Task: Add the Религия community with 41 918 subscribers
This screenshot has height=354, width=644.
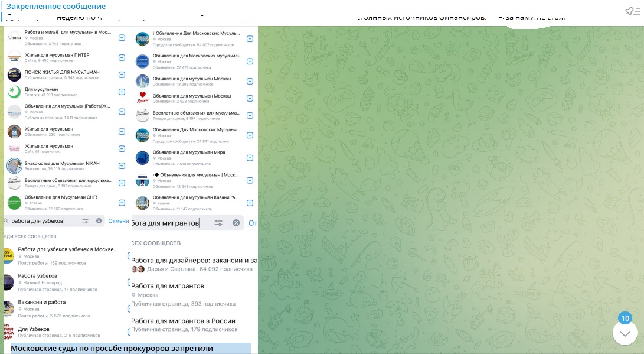Action: tap(122, 92)
